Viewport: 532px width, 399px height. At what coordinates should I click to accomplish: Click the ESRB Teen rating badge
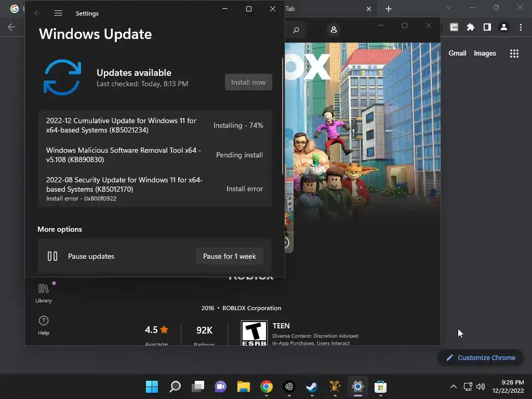(254, 333)
